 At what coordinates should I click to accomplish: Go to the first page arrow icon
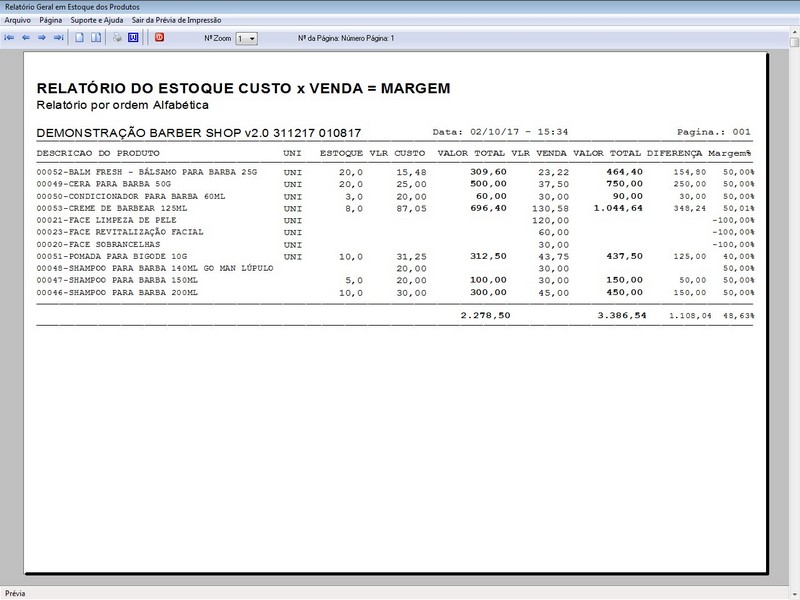9,38
